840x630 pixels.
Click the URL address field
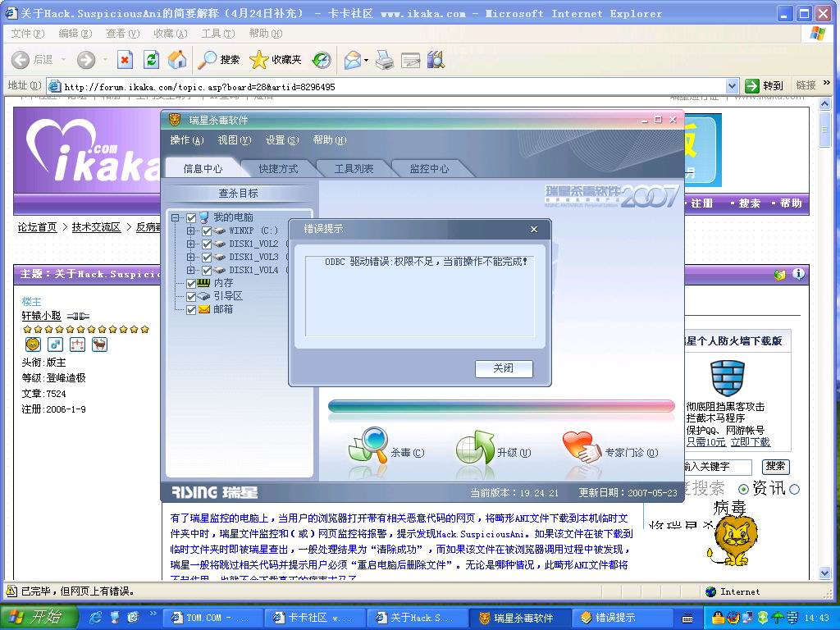tap(394, 86)
